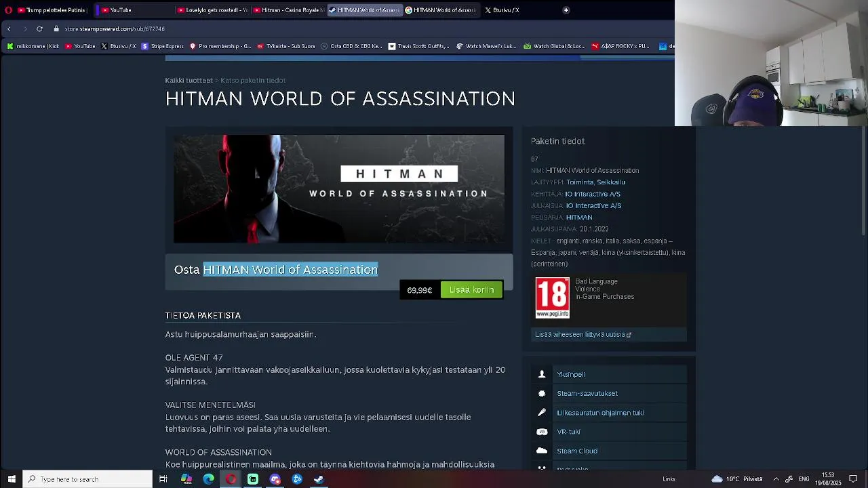Click the Steam Cloud cloud icon

point(542,451)
